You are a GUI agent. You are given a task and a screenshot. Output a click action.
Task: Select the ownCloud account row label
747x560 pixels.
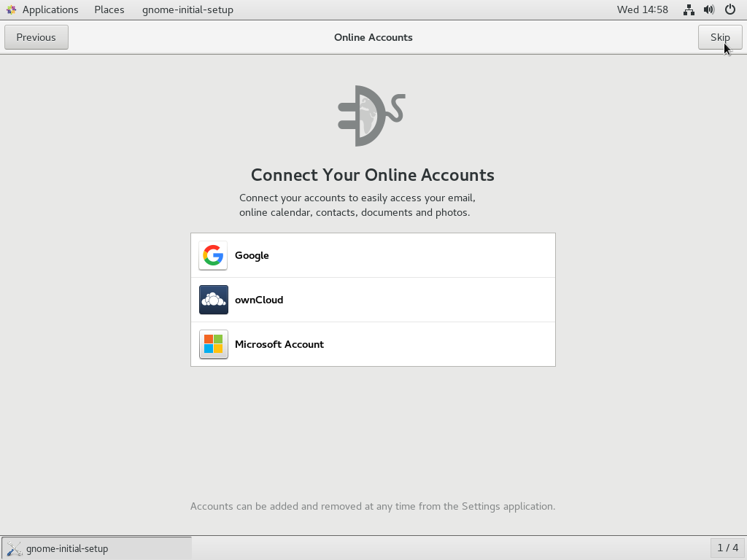[x=259, y=300]
